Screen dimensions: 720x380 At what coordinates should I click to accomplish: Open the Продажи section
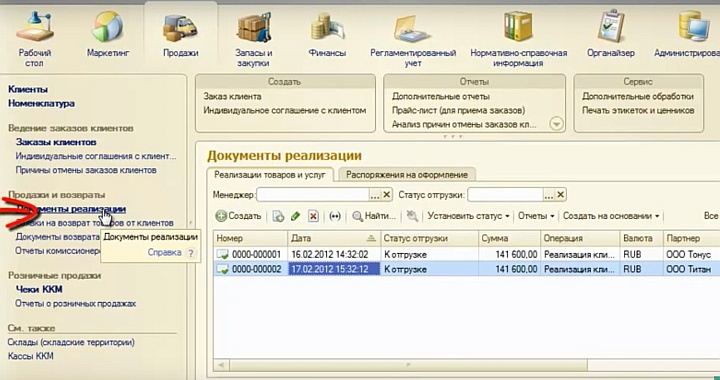coord(180,34)
